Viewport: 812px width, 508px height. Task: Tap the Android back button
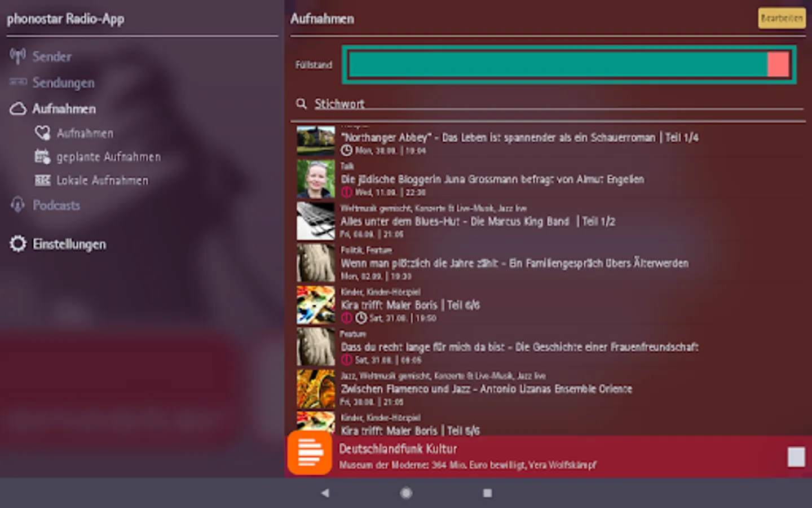[325, 493]
